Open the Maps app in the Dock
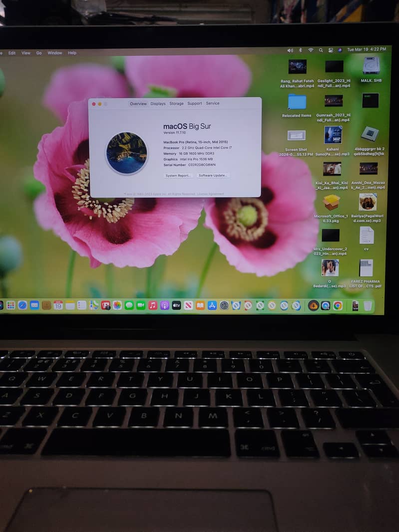This screenshot has height=532, width=399. click(x=94, y=305)
